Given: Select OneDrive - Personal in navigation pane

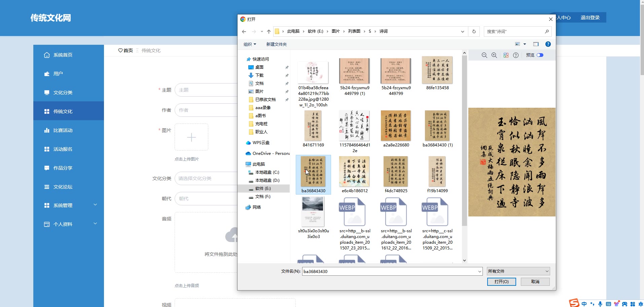Looking at the screenshot, I should [x=267, y=153].
